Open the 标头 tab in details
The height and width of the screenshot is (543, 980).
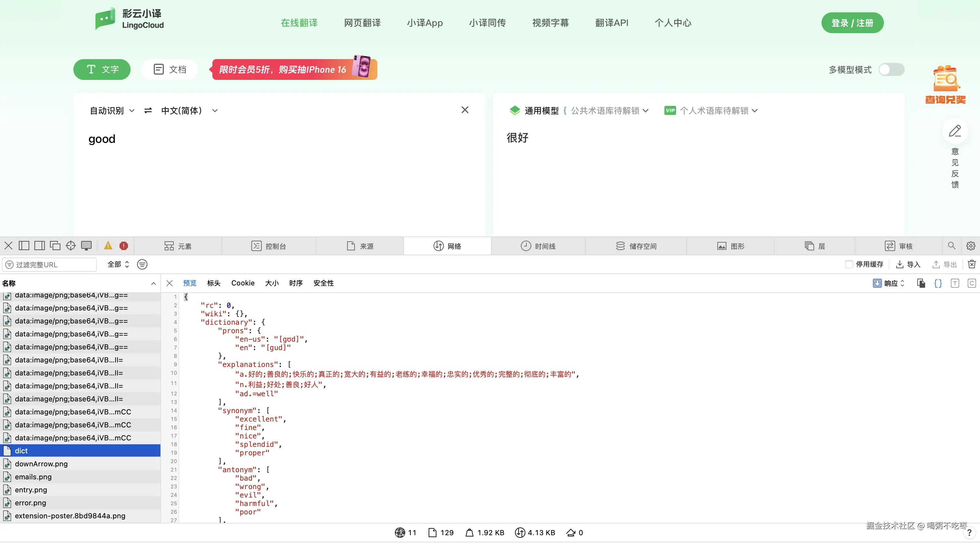click(213, 283)
